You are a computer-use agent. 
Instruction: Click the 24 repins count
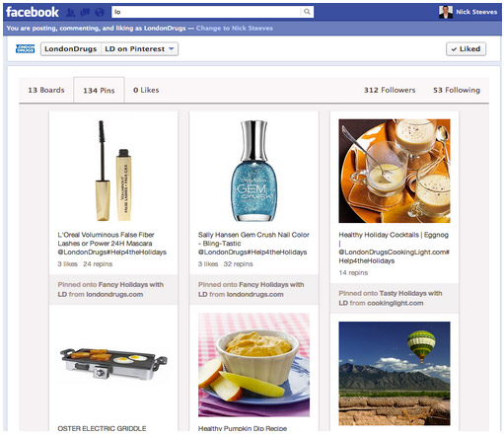coord(98,264)
